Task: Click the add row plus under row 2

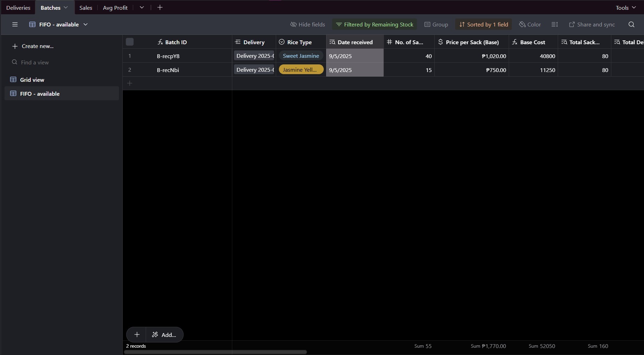Action: point(130,83)
